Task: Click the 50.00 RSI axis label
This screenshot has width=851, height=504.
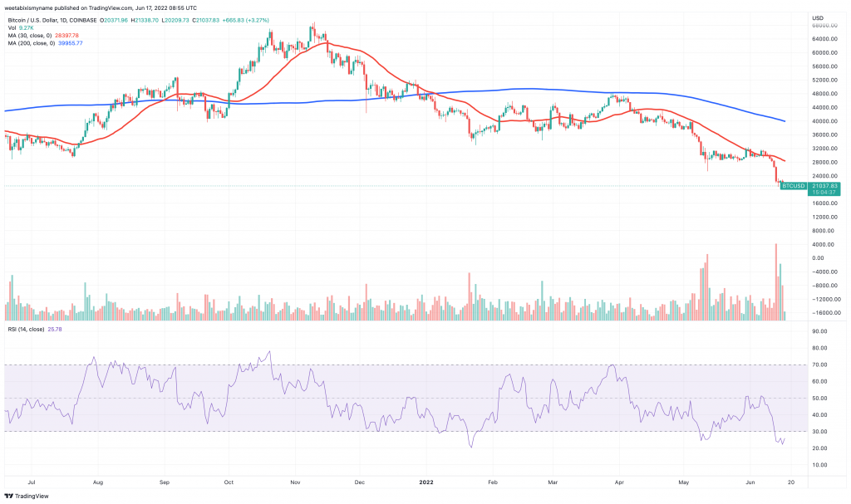Action: (x=819, y=399)
